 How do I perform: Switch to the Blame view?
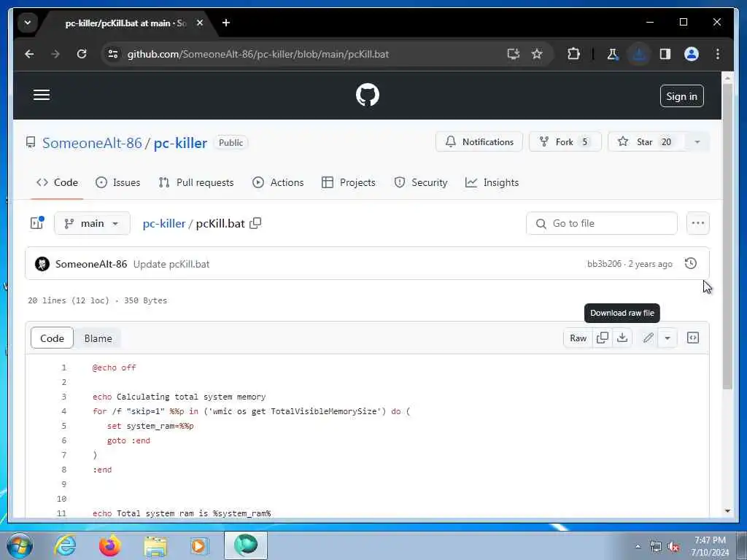point(98,338)
